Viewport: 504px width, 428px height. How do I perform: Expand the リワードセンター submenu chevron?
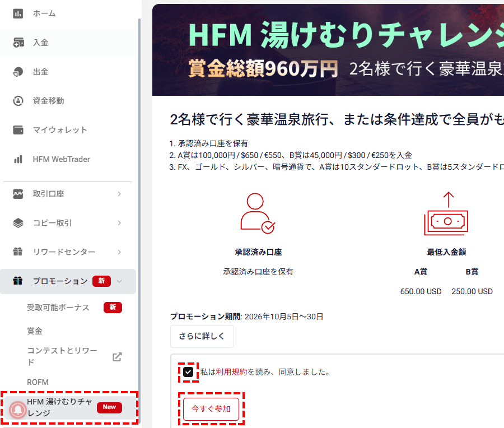click(x=119, y=252)
